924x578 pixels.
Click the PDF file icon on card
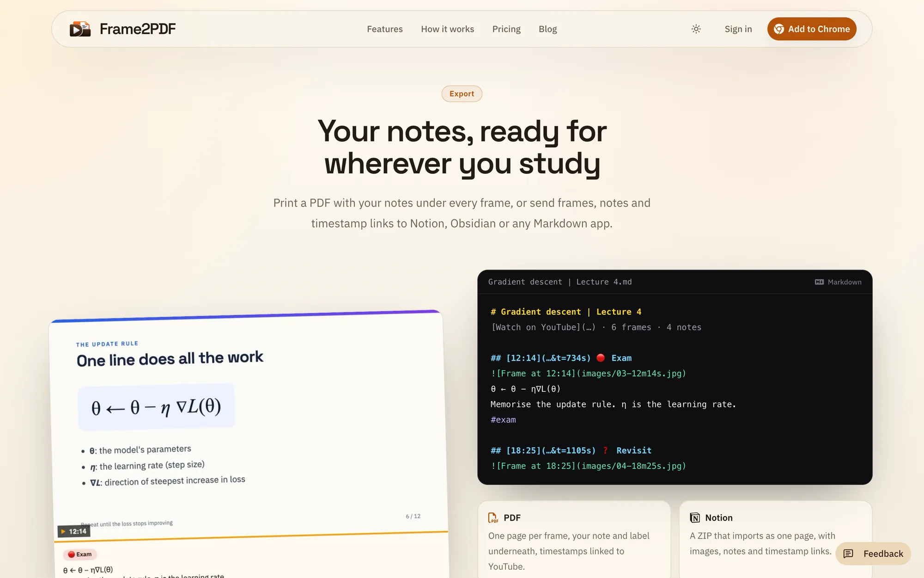[493, 518]
